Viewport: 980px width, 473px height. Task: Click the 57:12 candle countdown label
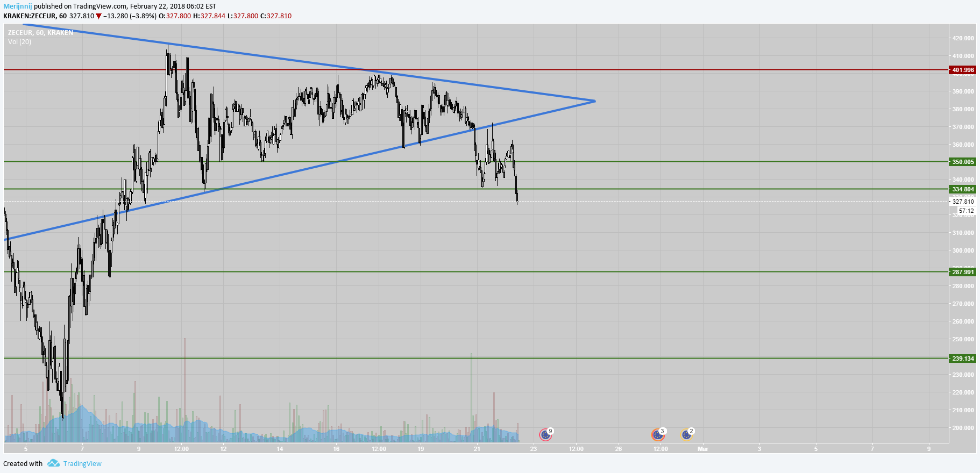tap(967, 211)
